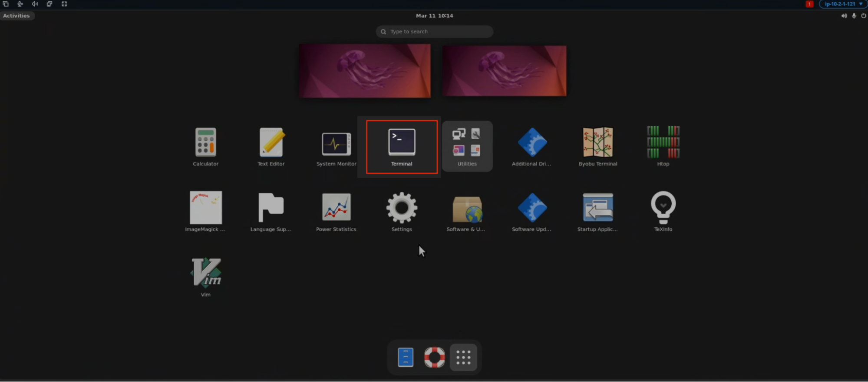The width and height of the screenshot is (868, 382).
Task: Expand the Utilities app folder
Action: click(467, 146)
